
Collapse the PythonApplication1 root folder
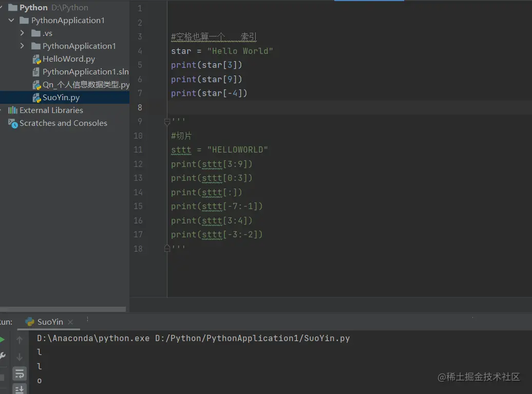click(x=11, y=21)
